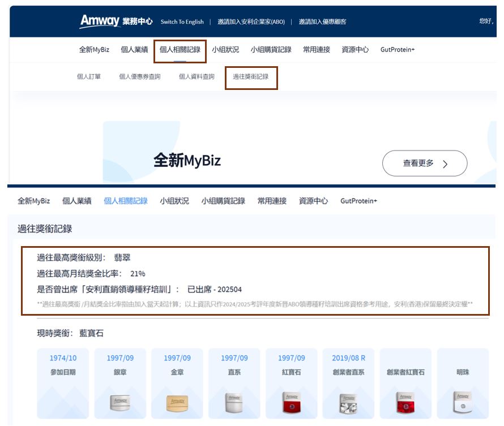Screen dimensions: 504x426
Task: Click the 過往獎銜記錄 page heading
Action: point(45,229)
